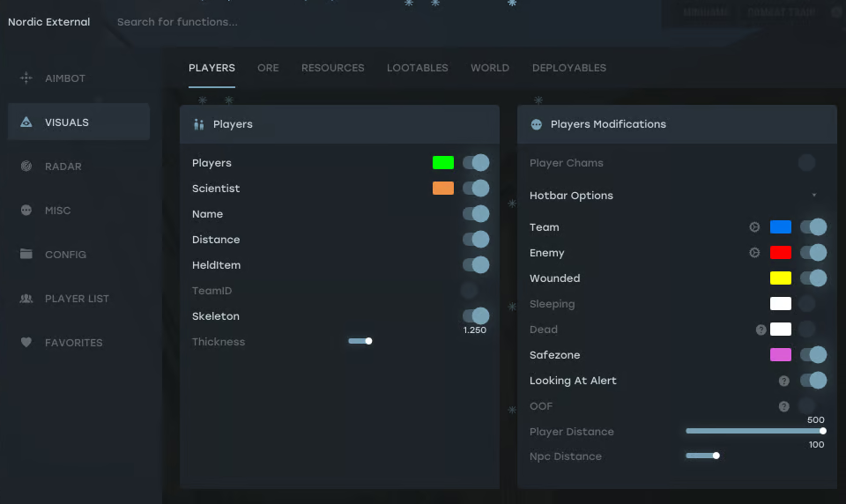The width and height of the screenshot is (846, 504).
Task: Open the Lootables tab
Action: tap(418, 68)
